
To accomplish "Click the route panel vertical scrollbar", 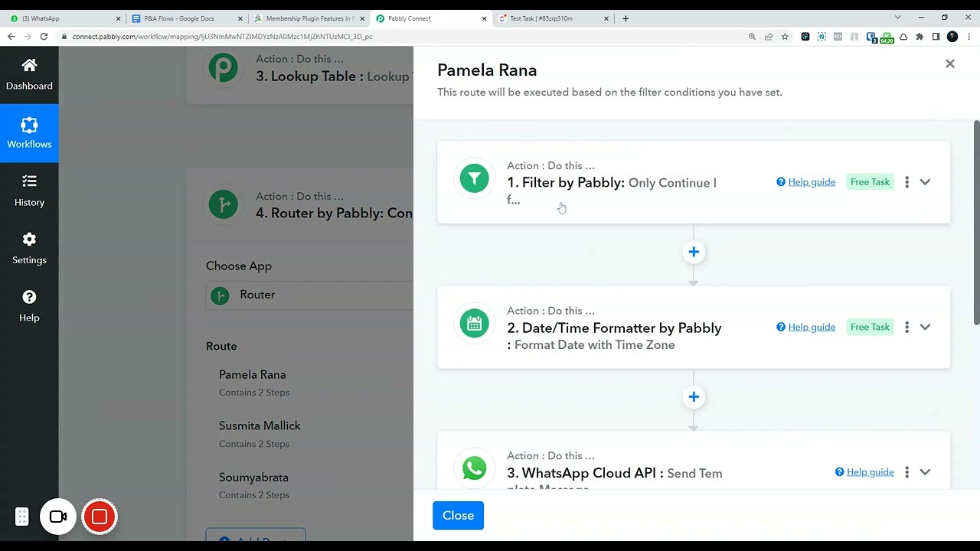I will tap(976, 222).
